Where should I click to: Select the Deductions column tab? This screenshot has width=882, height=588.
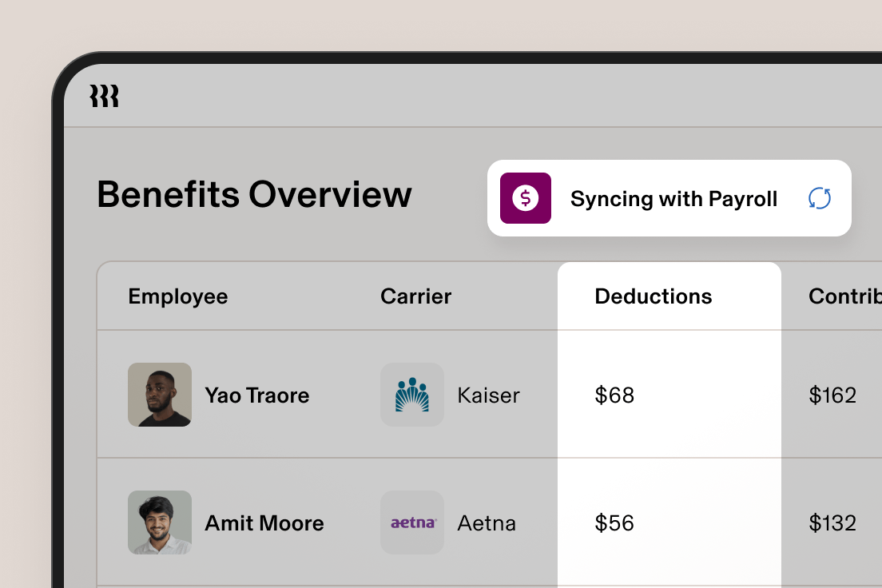click(654, 296)
